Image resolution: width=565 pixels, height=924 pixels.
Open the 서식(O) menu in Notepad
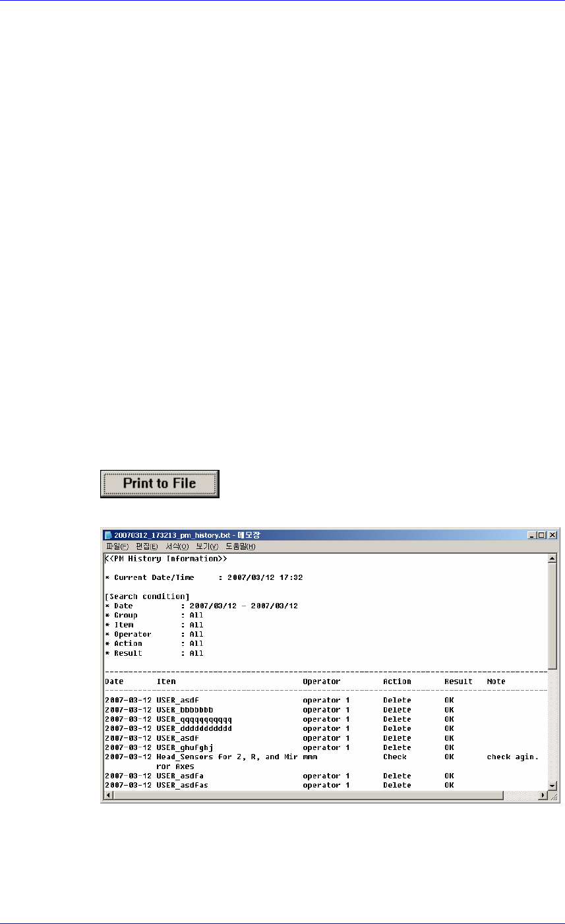click(x=177, y=546)
